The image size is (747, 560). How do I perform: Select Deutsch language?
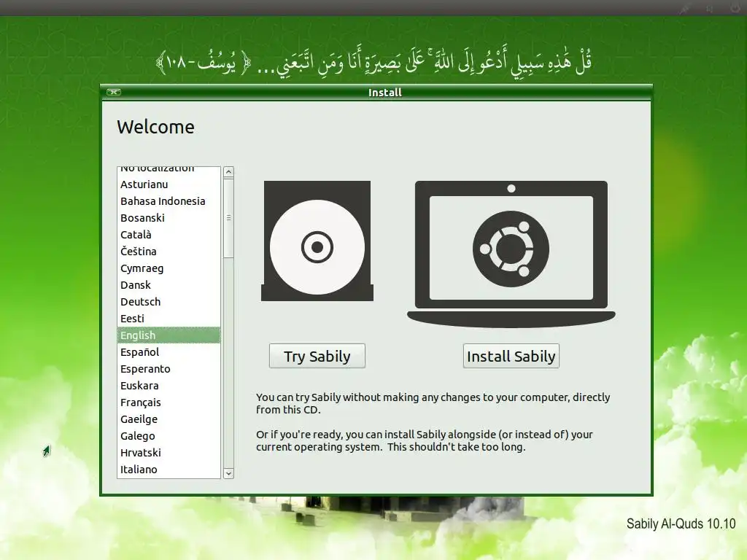(169, 301)
